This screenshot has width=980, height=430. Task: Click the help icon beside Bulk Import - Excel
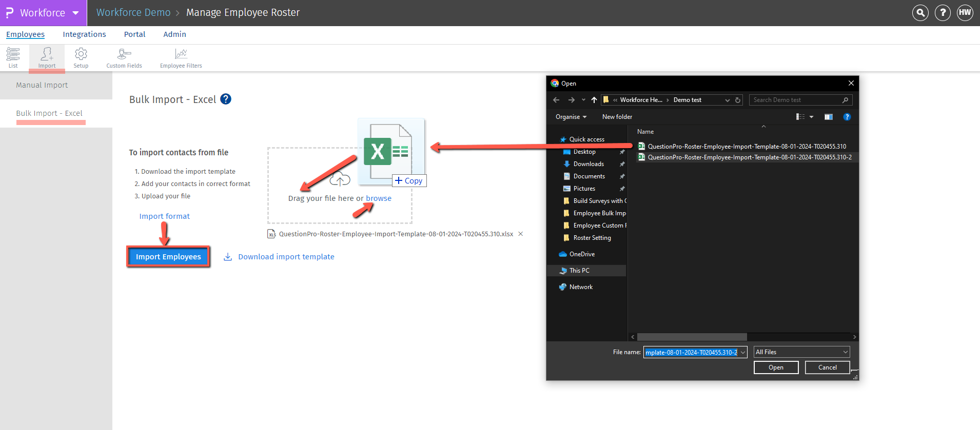coord(226,99)
